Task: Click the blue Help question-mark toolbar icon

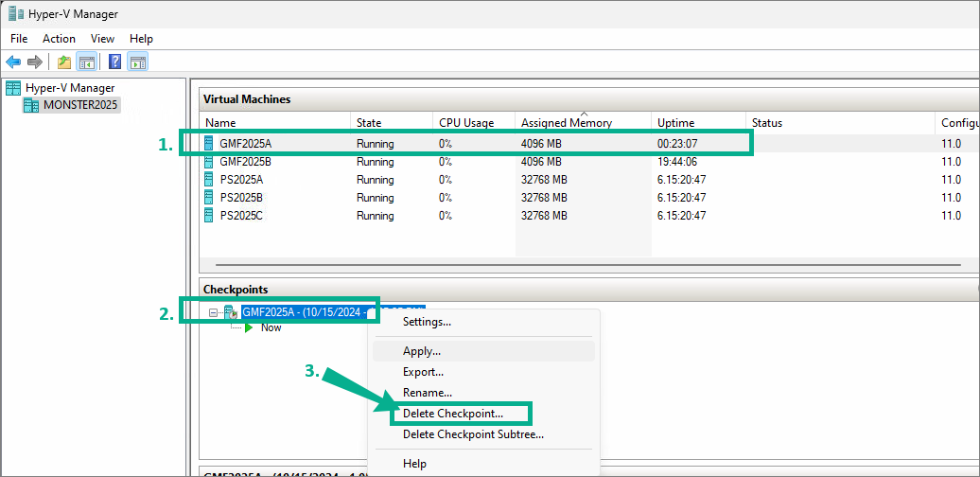Action: (115, 62)
